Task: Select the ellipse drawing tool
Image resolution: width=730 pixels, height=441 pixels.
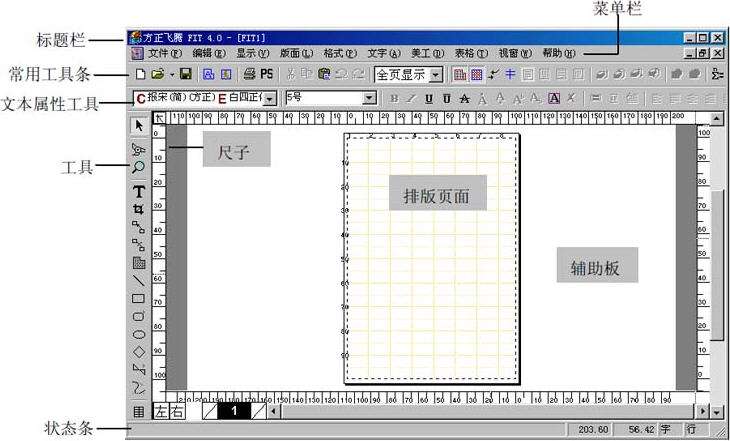Action: (139, 334)
